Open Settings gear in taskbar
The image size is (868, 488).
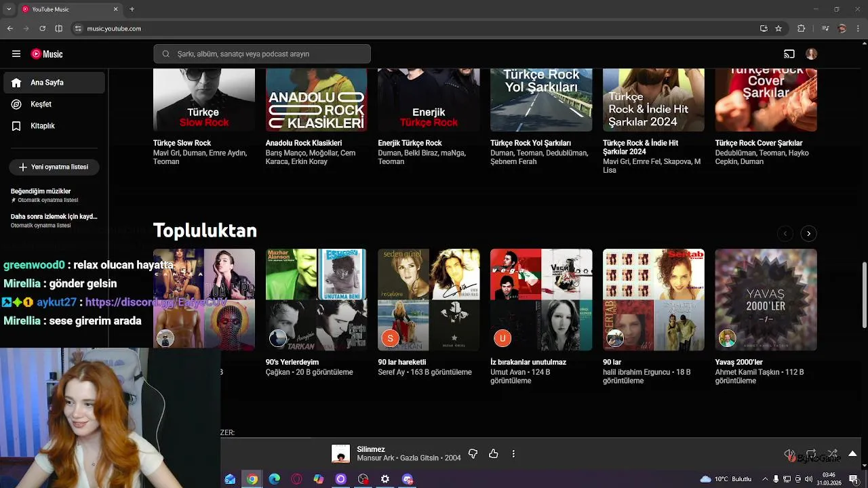point(385,479)
